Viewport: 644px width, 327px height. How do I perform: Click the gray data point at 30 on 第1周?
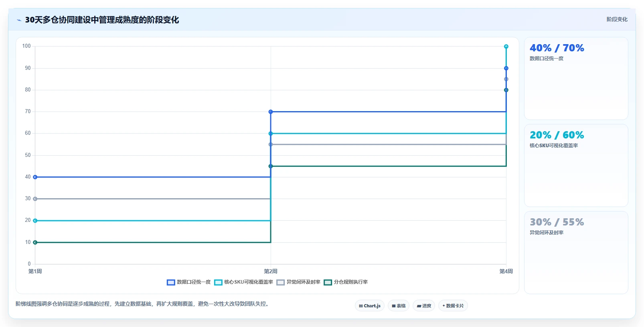click(x=35, y=199)
